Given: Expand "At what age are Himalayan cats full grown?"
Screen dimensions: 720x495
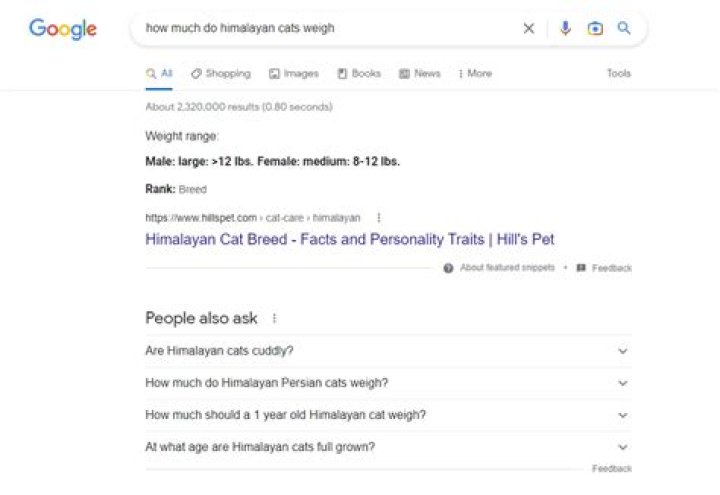Looking at the screenshot, I should pos(622,447).
